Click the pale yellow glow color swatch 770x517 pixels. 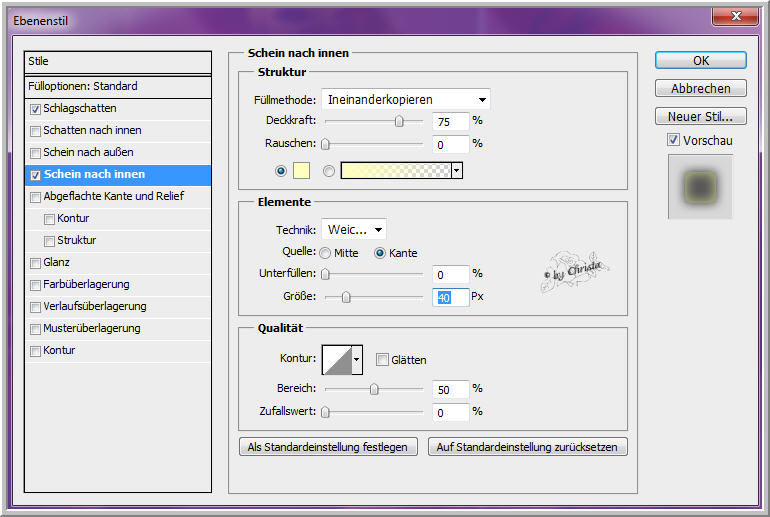click(302, 170)
